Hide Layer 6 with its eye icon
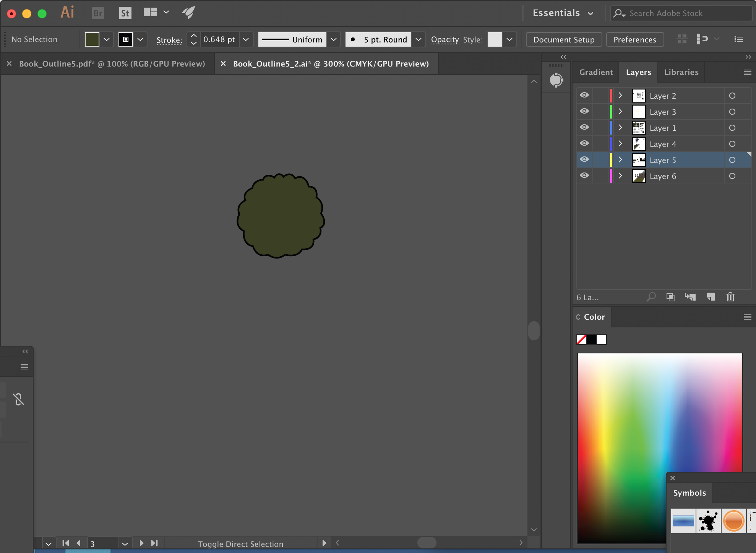756x553 pixels. tap(584, 176)
